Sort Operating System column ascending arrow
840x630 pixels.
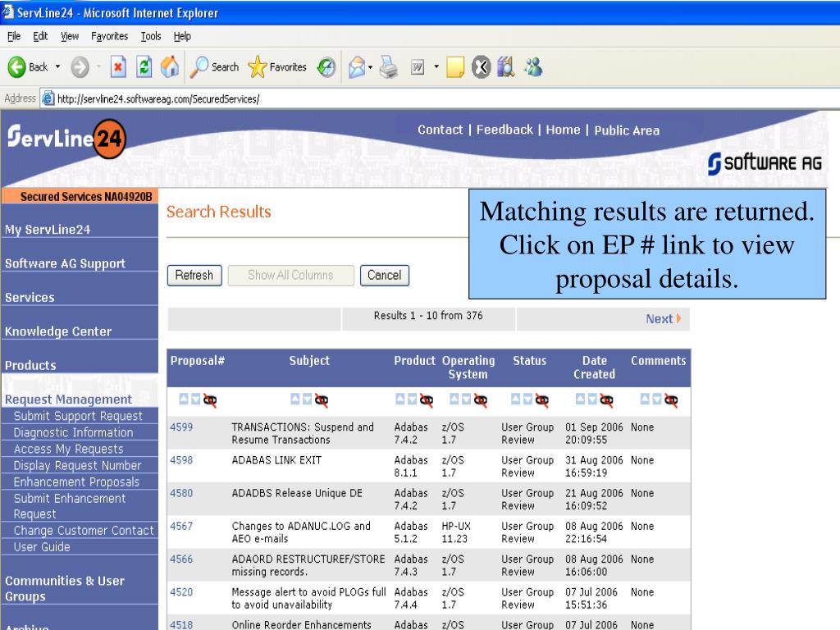[454, 399]
